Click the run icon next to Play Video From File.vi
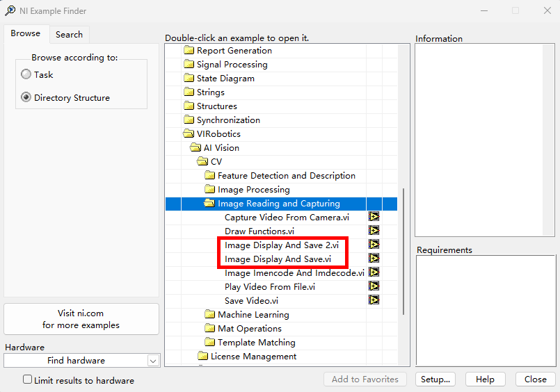This screenshot has width=560, height=392. (x=374, y=287)
